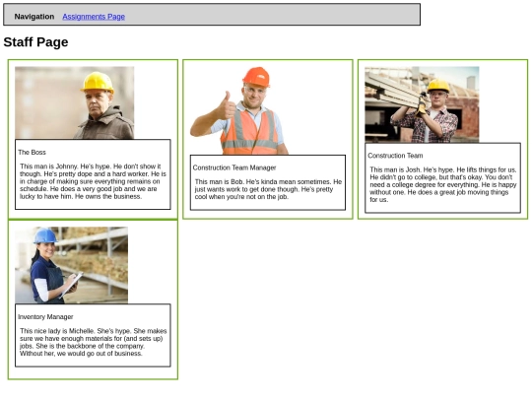The width and height of the screenshot is (532, 399).
Task: Click the paragraph starting "This man is Johnny"
Action: point(93,181)
